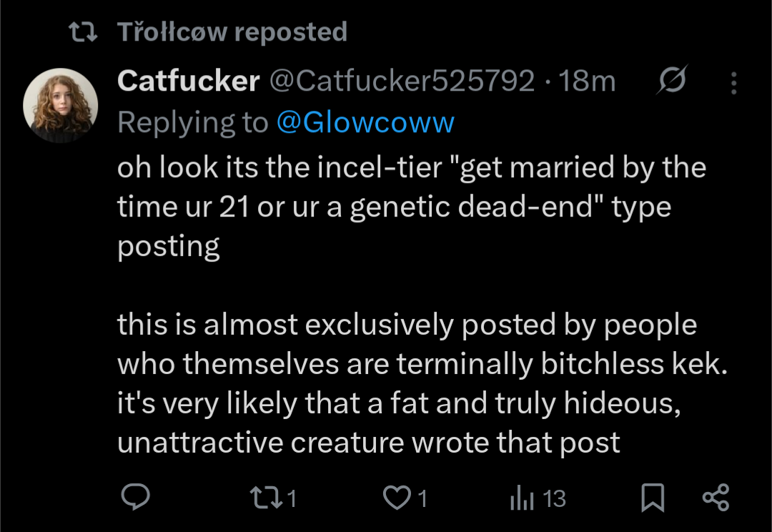Like the tweet with the heart icon
This screenshot has width=772, height=532.
[x=397, y=498]
